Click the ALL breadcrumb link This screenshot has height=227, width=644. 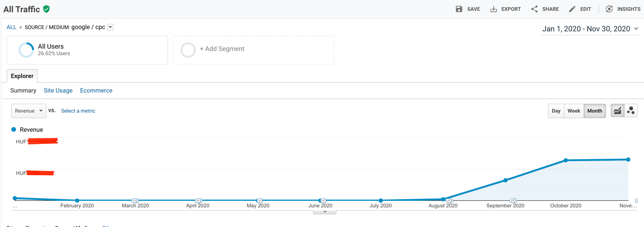(11, 27)
